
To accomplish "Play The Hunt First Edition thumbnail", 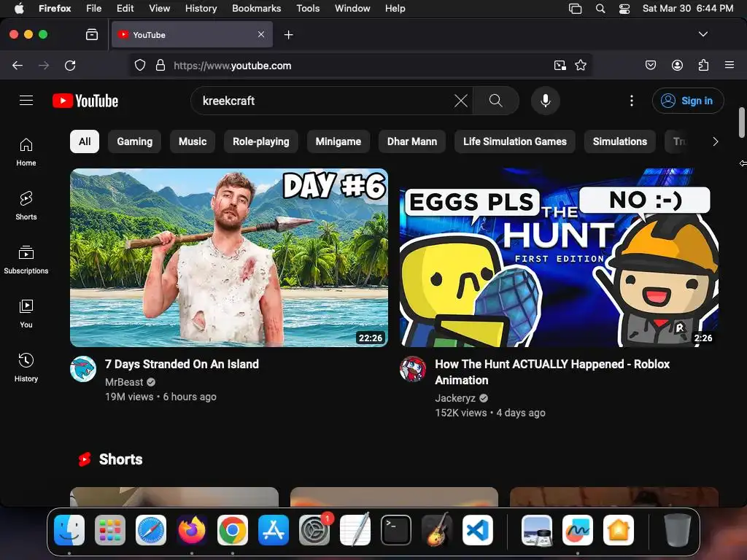I will point(559,257).
